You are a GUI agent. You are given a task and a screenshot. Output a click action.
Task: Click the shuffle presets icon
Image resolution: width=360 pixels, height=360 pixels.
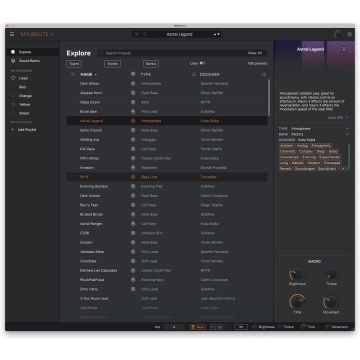264,75
